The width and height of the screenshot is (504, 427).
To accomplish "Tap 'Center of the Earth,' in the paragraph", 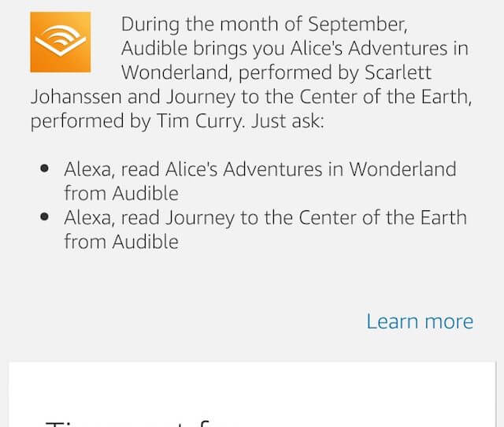I will [x=386, y=97].
